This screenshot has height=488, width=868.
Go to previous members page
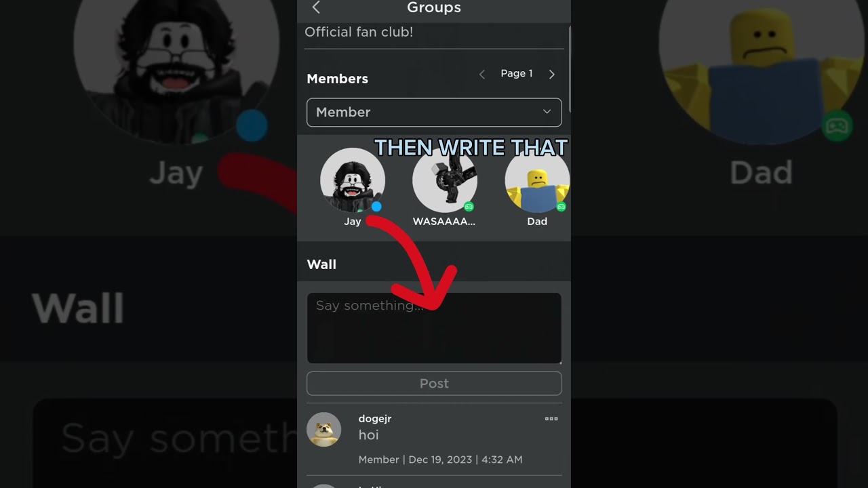(482, 75)
